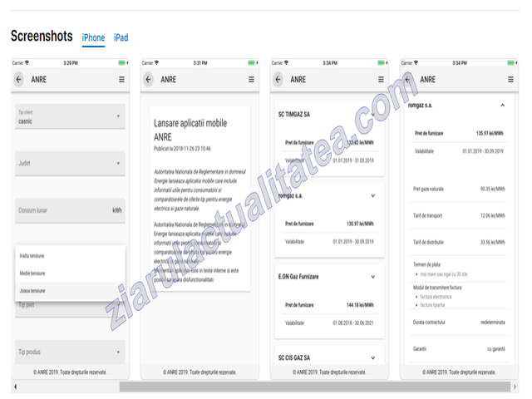Click back arrow in fourth phone screenshot
Image resolution: width=532 pixels, height=399 pixels.
(408, 80)
